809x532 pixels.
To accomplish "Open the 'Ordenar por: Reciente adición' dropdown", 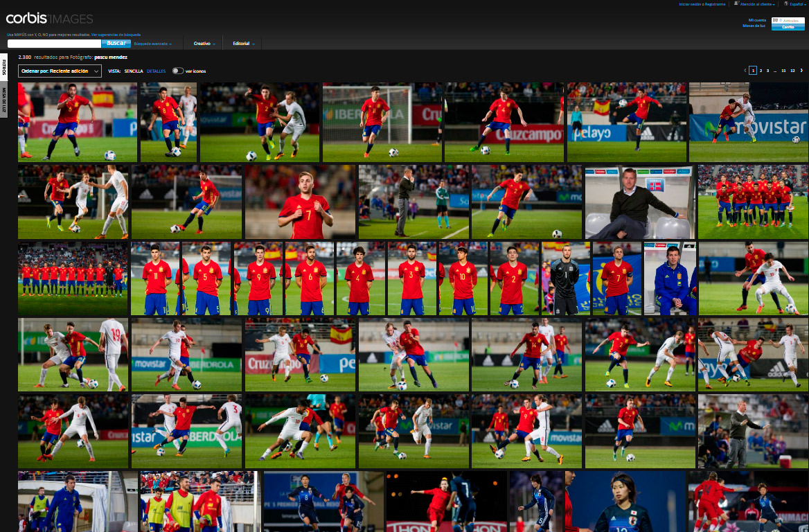I will tap(60, 71).
